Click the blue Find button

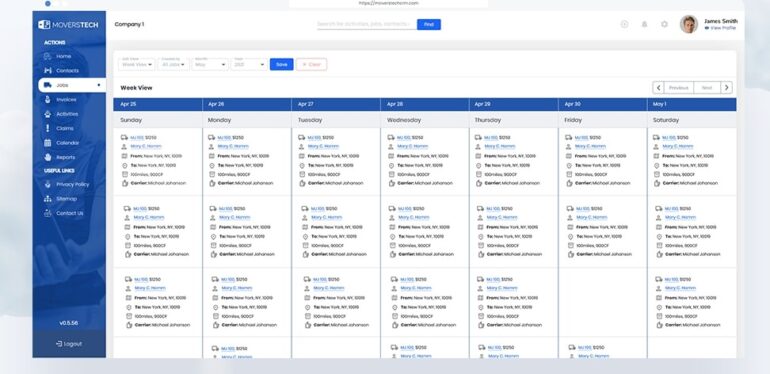click(429, 25)
